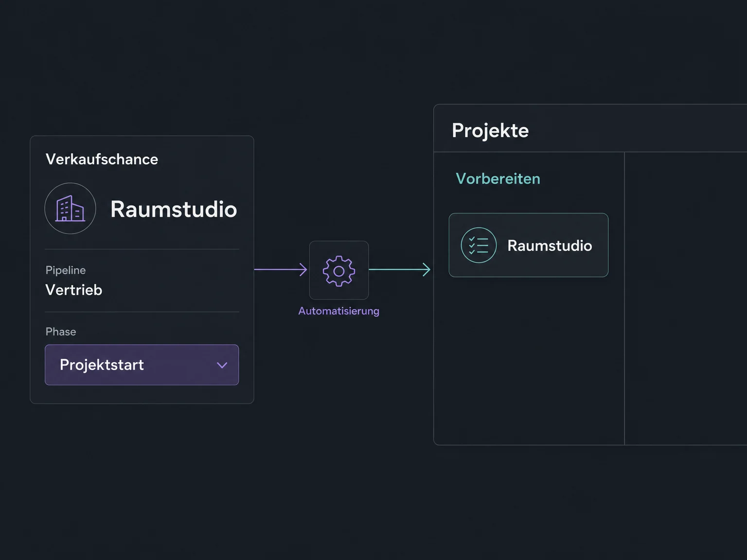This screenshot has width=747, height=560.
Task: Open the Automatisierung gear icon
Action: click(x=339, y=270)
